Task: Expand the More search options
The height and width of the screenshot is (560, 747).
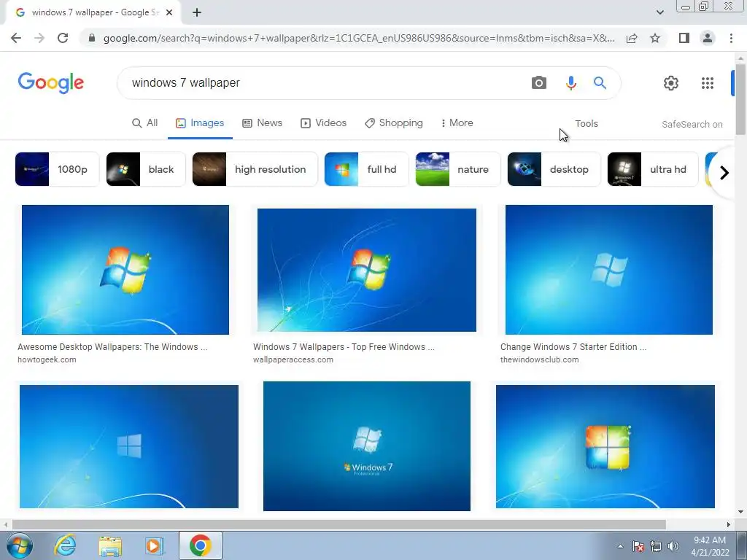Action: [457, 122]
